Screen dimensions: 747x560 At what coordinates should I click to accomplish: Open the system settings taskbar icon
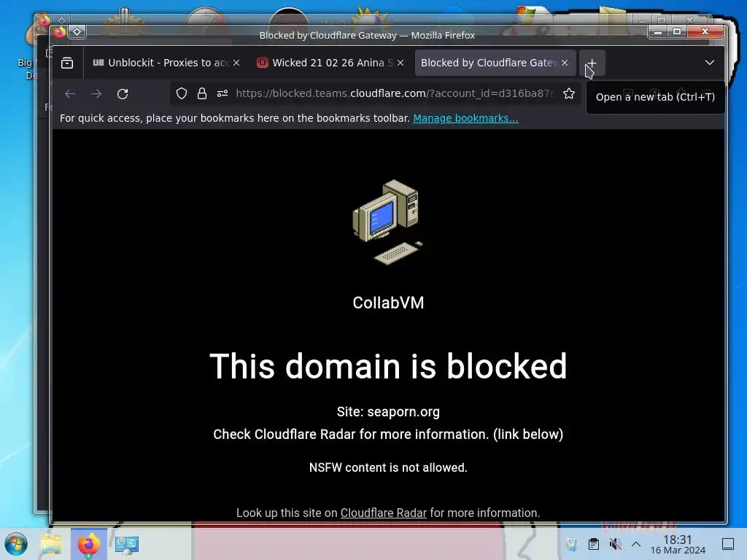[x=127, y=544]
